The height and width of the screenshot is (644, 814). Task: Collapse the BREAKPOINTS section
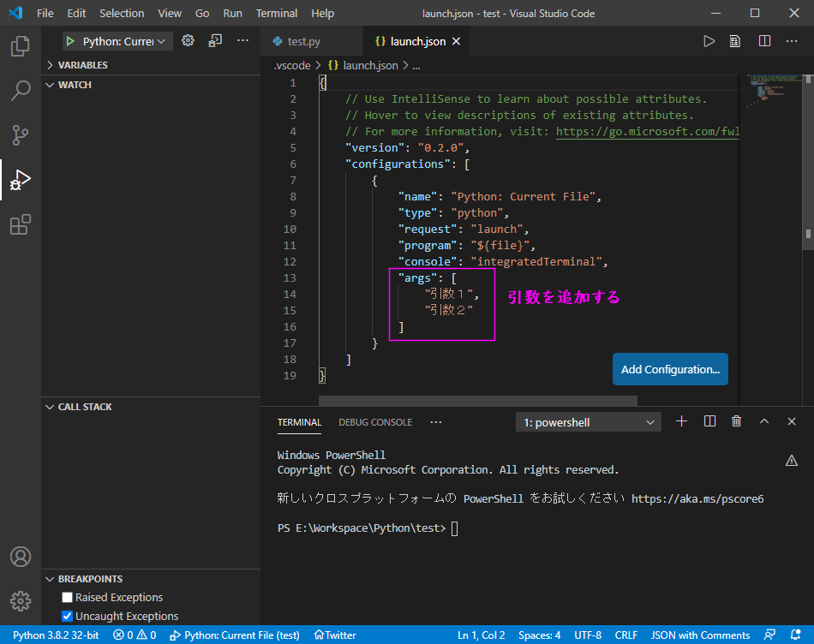tap(151, 579)
